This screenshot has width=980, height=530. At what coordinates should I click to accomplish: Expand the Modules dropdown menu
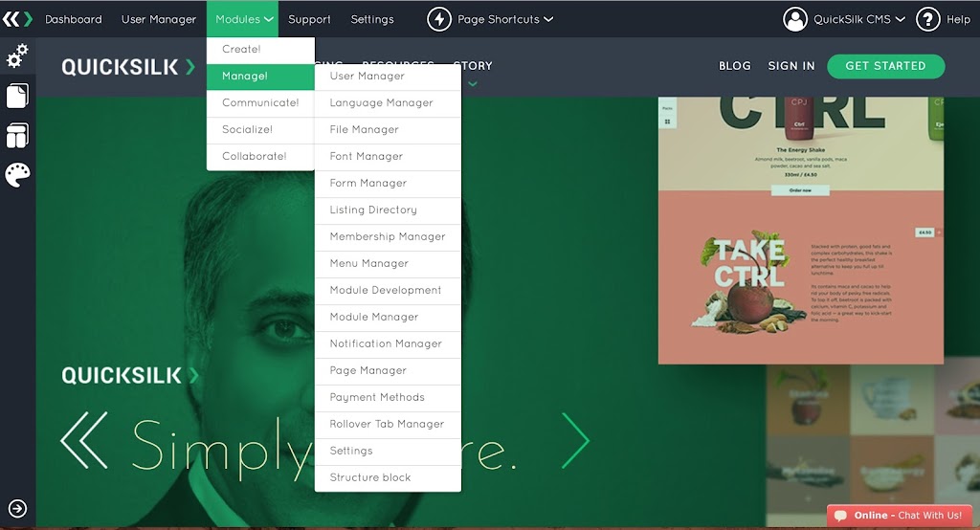click(244, 19)
